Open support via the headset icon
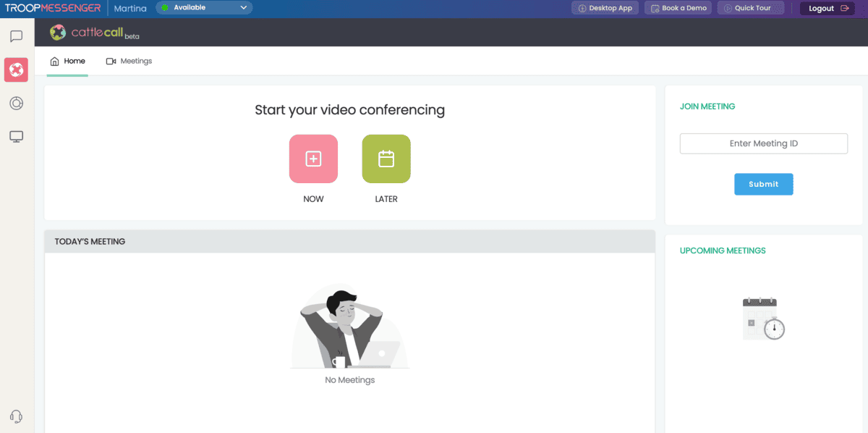The height and width of the screenshot is (433, 868). pyautogui.click(x=16, y=416)
